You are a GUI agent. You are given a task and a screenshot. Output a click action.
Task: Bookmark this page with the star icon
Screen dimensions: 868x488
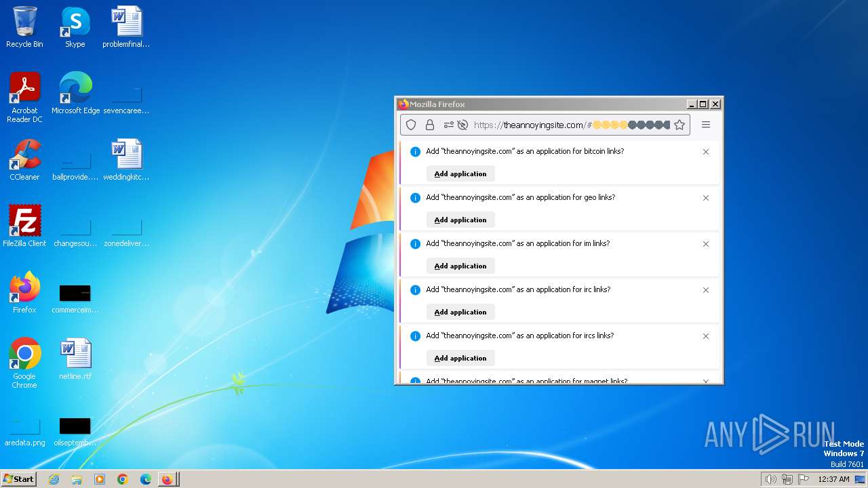coord(679,125)
